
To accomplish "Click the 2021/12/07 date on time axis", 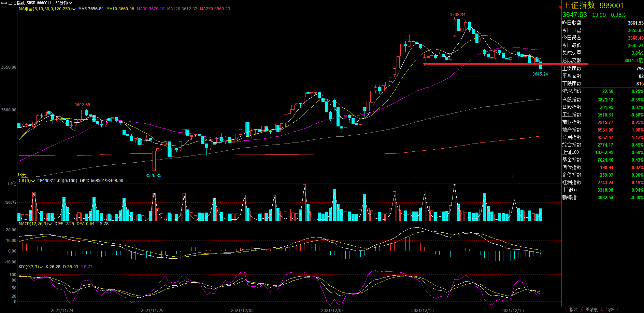I will (x=332, y=310).
